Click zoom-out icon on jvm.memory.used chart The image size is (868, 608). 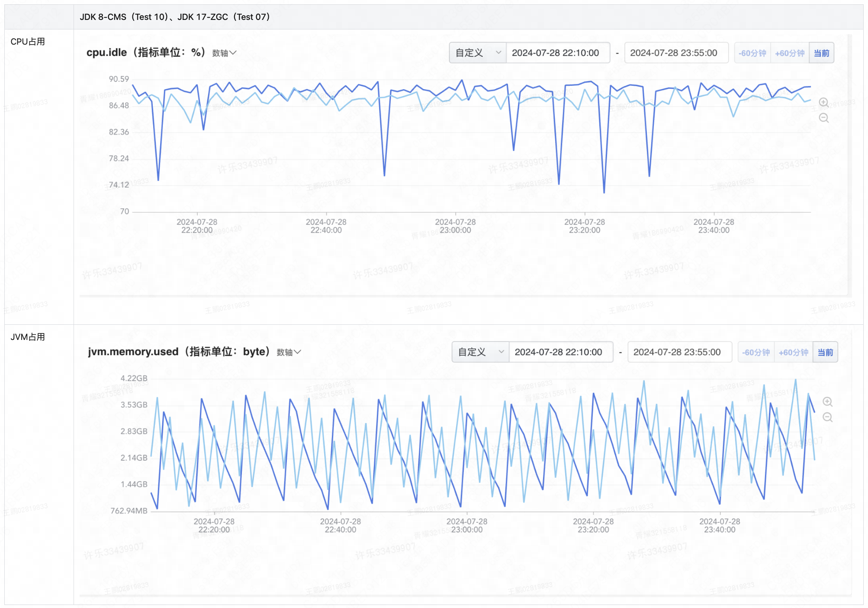point(827,417)
